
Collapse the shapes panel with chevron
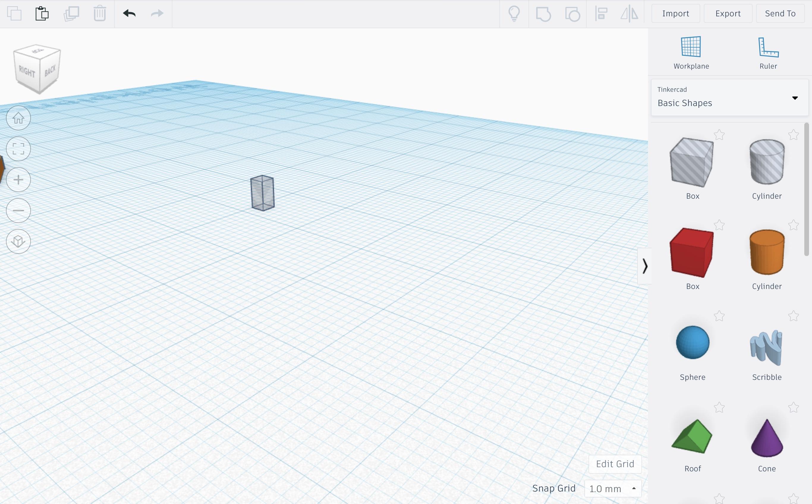pyautogui.click(x=645, y=266)
